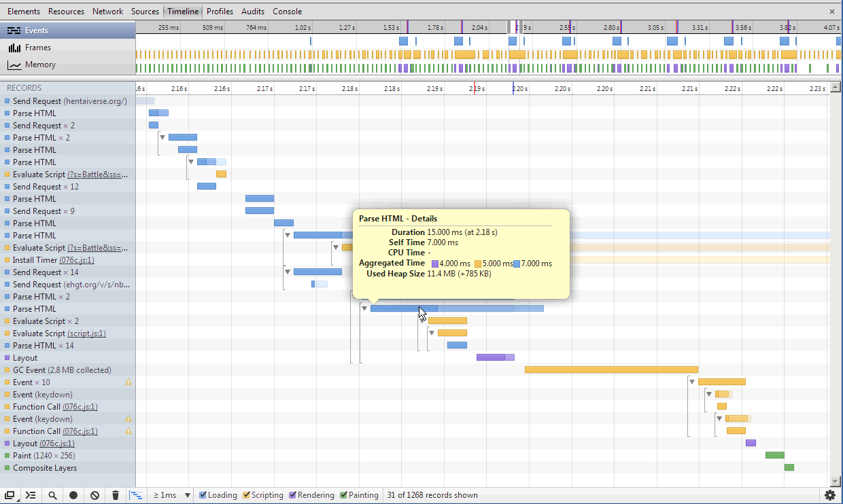Screen dimensions: 843x504
Task: Clear the timeline with the circle-slash icon
Action: (x=94, y=495)
